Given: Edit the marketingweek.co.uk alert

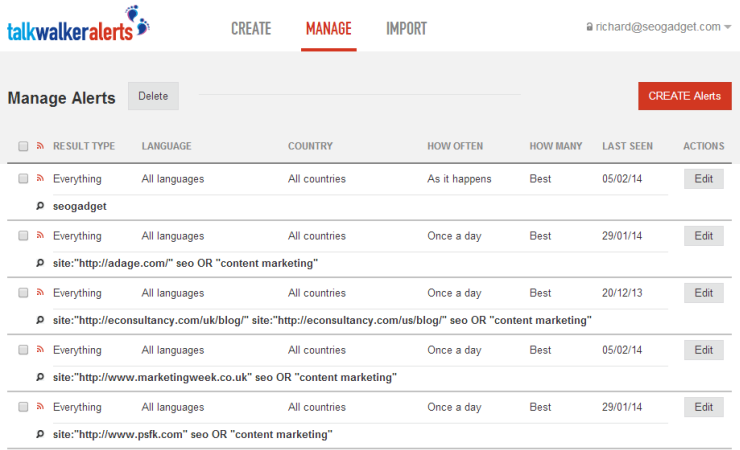Looking at the screenshot, I should (704, 350).
